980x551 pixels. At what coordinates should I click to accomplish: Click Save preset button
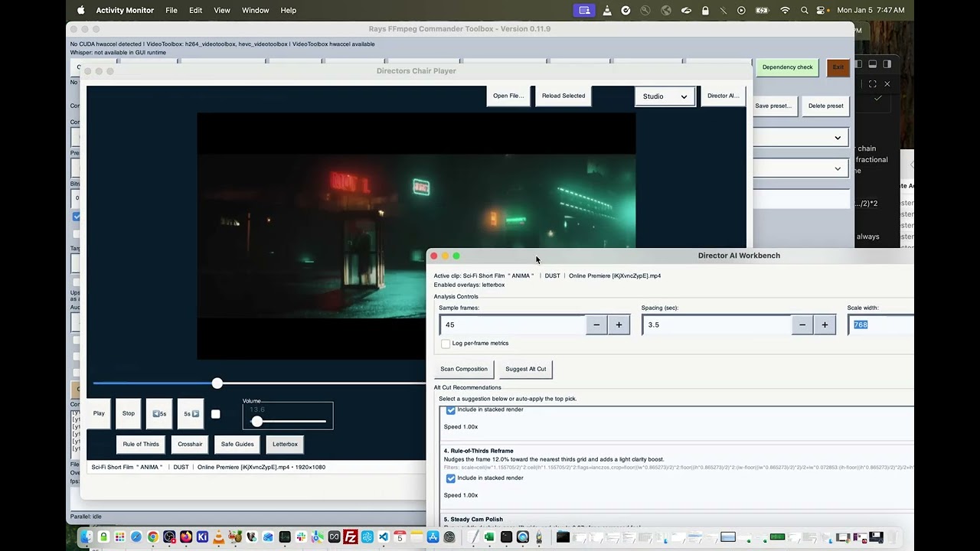tap(773, 106)
